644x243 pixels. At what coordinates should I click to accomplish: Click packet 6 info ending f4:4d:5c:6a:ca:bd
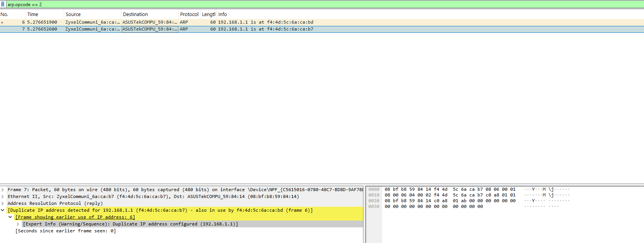point(266,22)
